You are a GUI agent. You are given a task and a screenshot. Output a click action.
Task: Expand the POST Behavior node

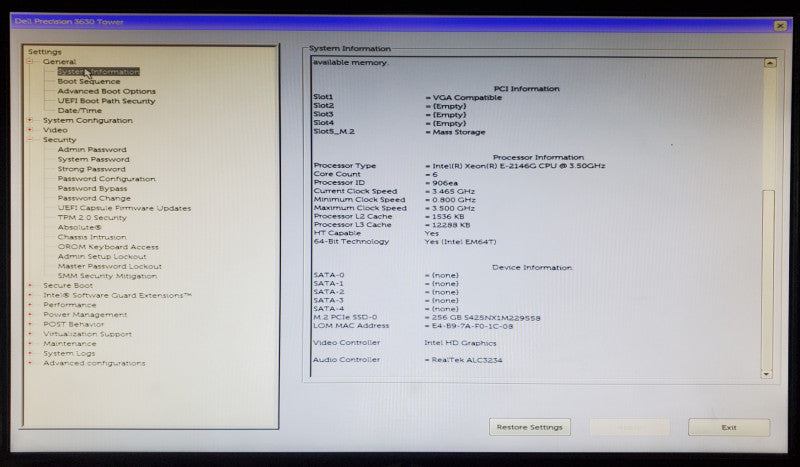click(x=30, y=325)
